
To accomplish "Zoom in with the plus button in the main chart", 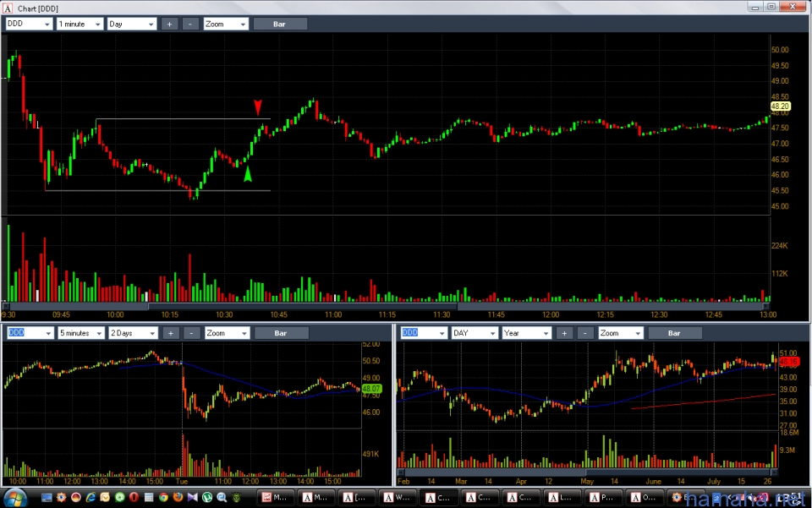I will (x=169, y=24).
